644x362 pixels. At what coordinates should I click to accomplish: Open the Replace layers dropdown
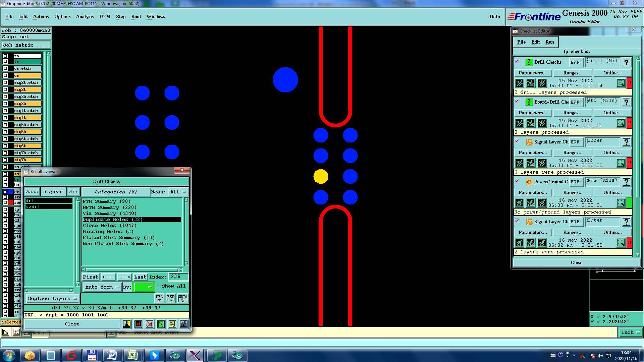point(52,299)
